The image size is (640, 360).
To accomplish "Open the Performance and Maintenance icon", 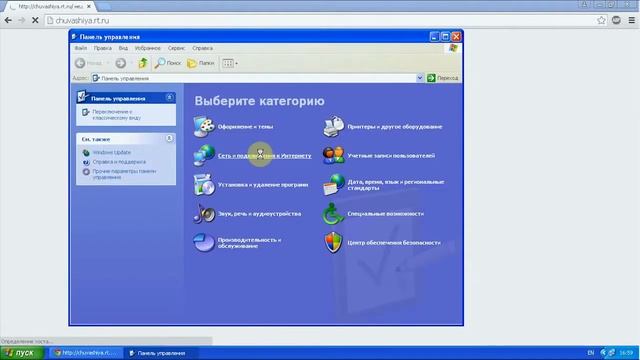I will point(204,242).
